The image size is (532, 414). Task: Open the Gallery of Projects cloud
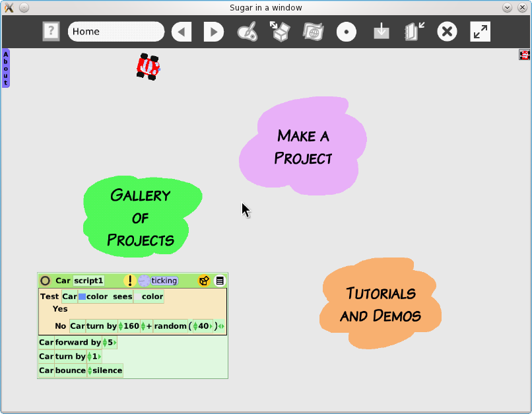click(142, 217)
